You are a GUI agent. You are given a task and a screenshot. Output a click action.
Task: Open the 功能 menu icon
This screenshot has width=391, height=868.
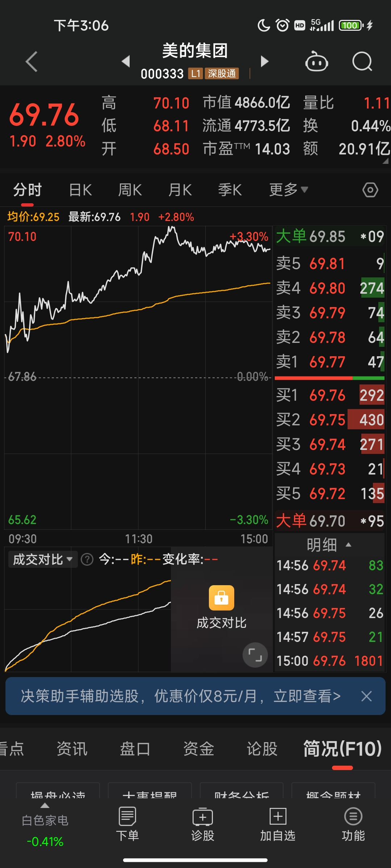click(x=353, y=824)
